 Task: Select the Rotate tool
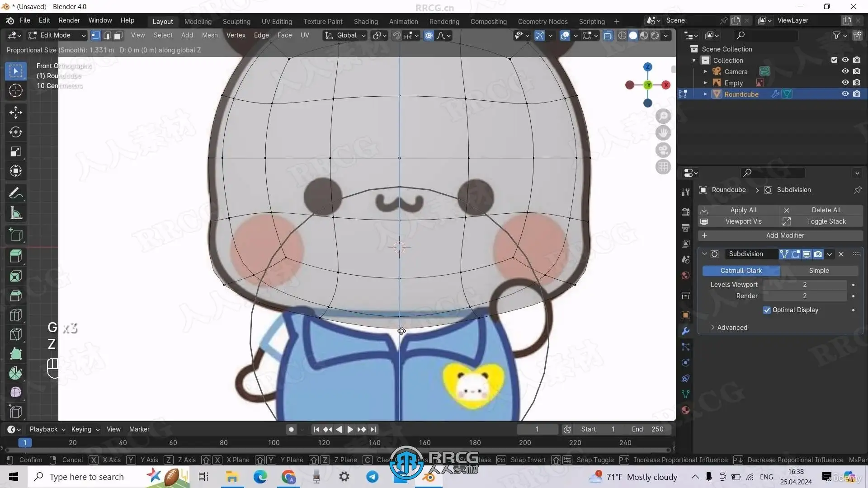(16, 132)
